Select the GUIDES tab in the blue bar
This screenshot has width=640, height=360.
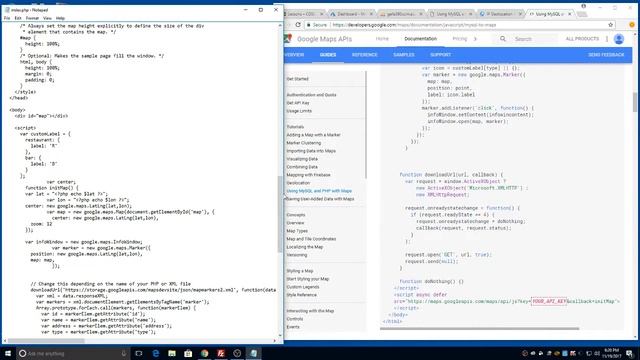[328, 55]
